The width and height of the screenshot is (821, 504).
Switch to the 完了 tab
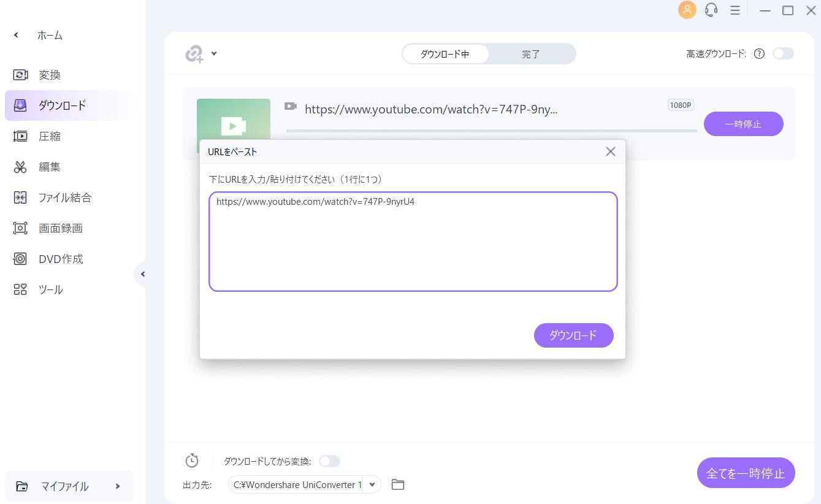coord(531,54)
